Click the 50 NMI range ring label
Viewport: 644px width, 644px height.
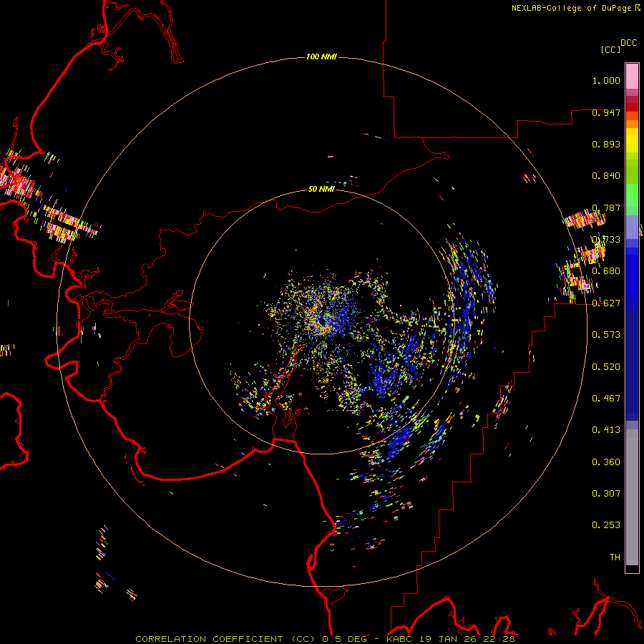pos(321,189)
